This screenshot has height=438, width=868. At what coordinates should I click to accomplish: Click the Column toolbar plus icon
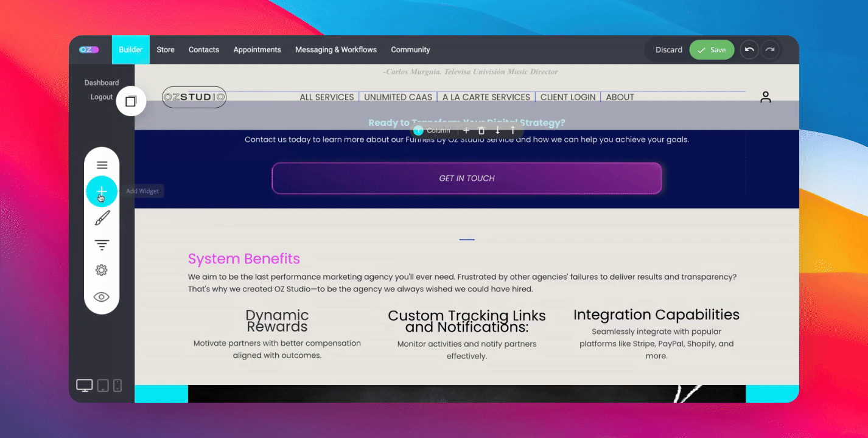pos(466,130)
